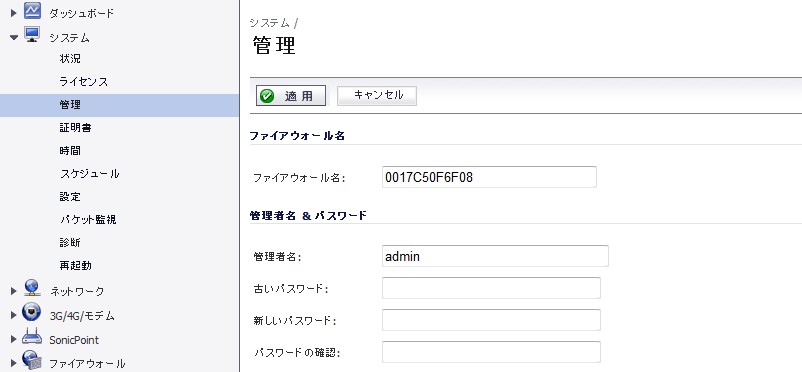The width and height of the screenshot is (802, 372).
Task: Select パケット監視 in sidebar
Action: click(x=88, y=220)
